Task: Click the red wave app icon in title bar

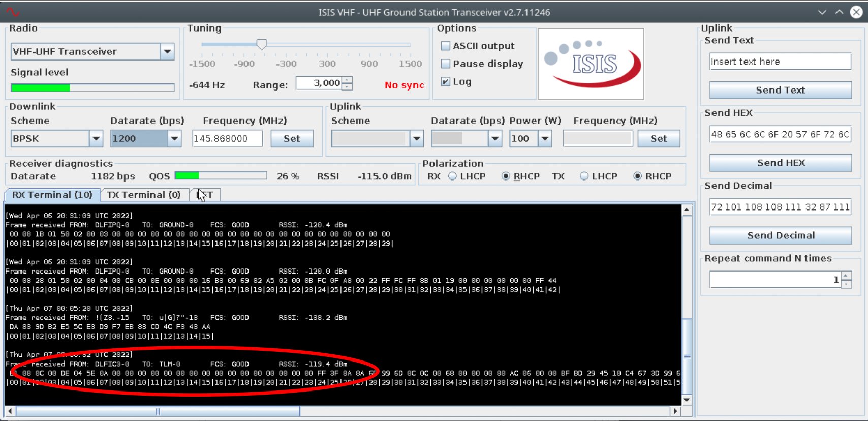Action: [13, 12]
